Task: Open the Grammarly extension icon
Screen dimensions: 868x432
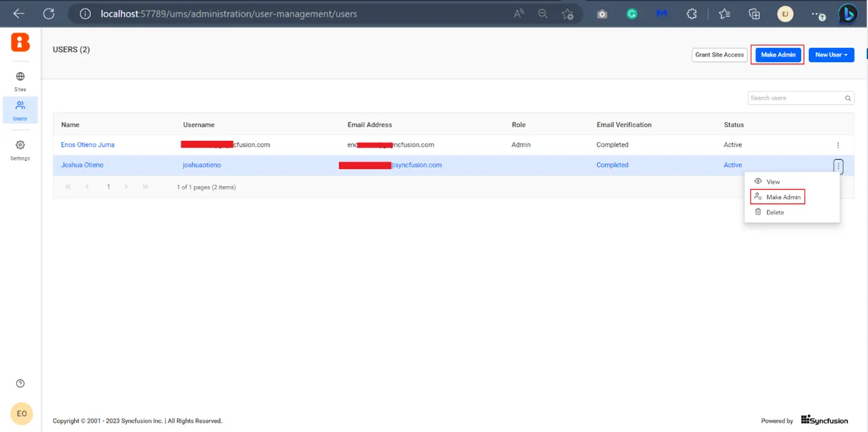Action: [632, 14]
